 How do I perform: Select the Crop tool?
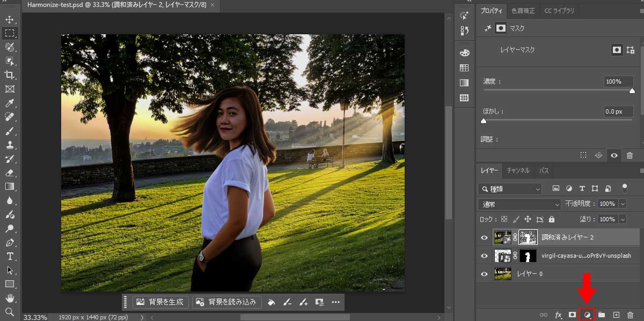(x=10, y=75)
